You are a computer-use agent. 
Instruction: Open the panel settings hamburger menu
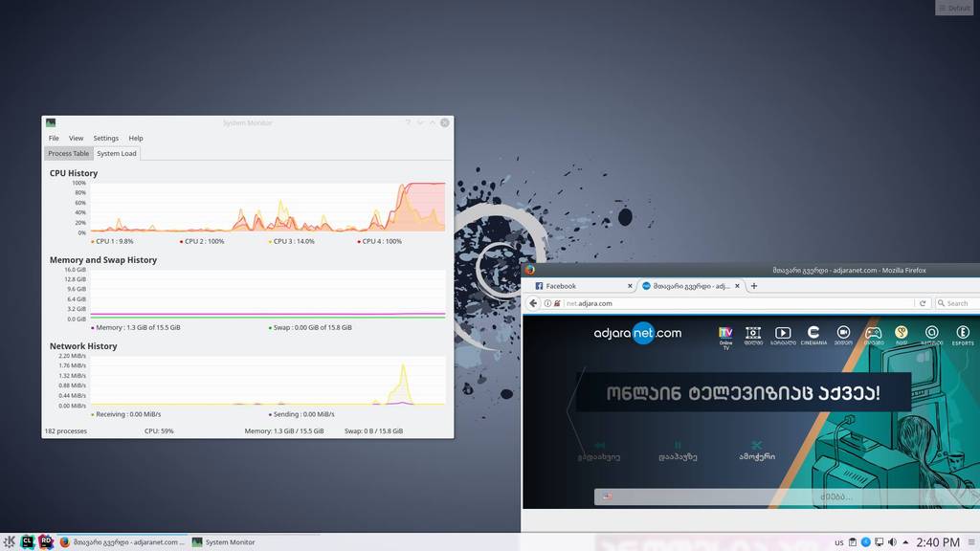point(971,542)
